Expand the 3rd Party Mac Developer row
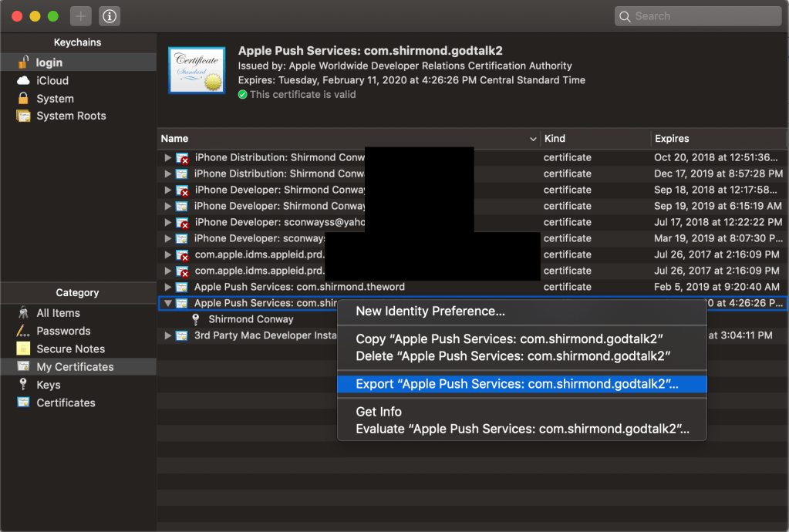Viewport: 789px width, 532px height. pos(168,335)
